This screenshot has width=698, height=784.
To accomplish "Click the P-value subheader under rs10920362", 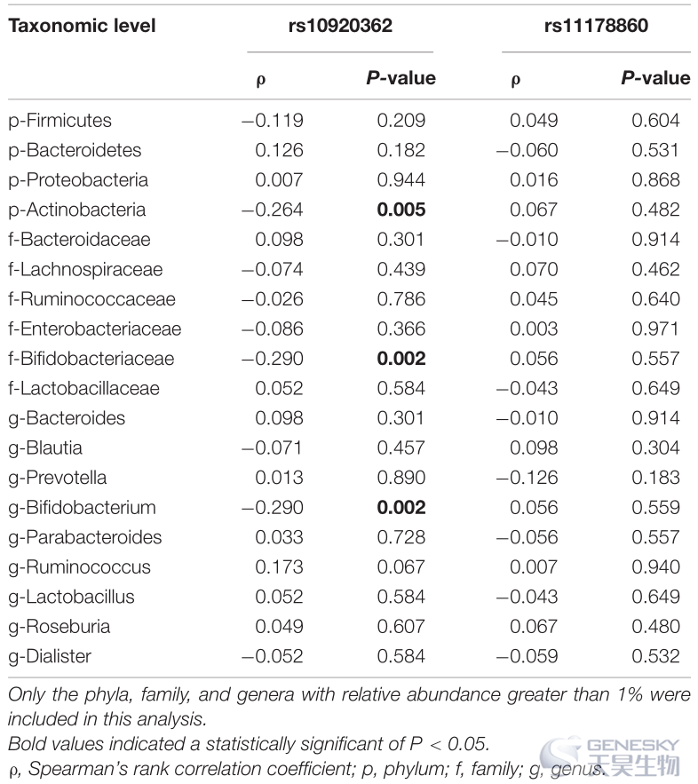I will 401,78.
